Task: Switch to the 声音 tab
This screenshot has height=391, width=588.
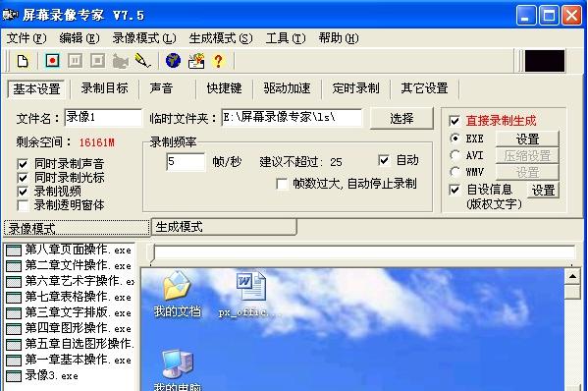Action: (161, 88)
